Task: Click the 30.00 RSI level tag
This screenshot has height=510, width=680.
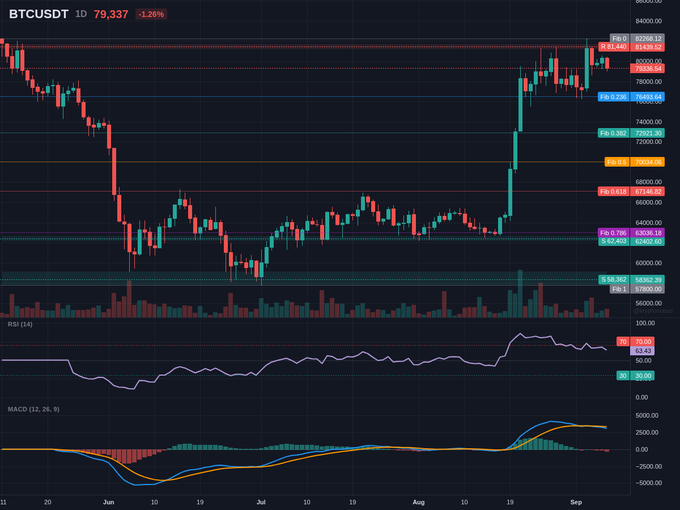Action: [642, 376]
